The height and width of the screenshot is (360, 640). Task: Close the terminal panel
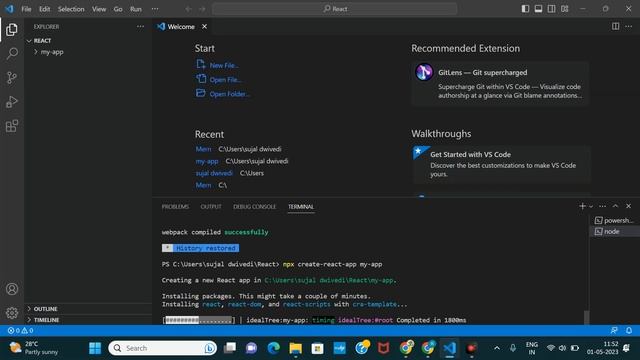click(x=629, y=206)
